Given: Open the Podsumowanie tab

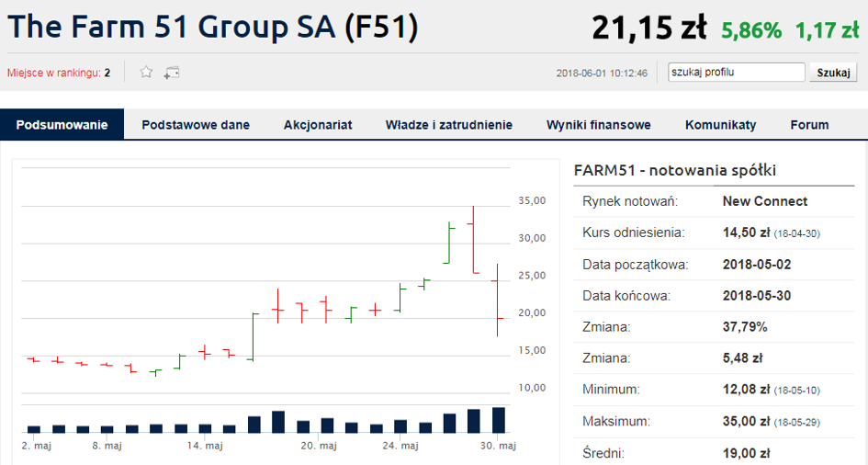Looking at the screenshot, I should (x=62, y=125).
